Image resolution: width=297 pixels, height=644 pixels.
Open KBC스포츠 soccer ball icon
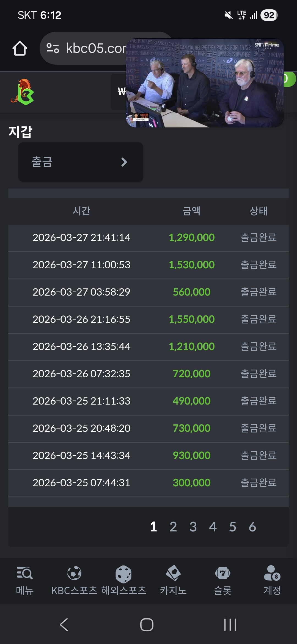pyautogui.click(x=74, y=574)
